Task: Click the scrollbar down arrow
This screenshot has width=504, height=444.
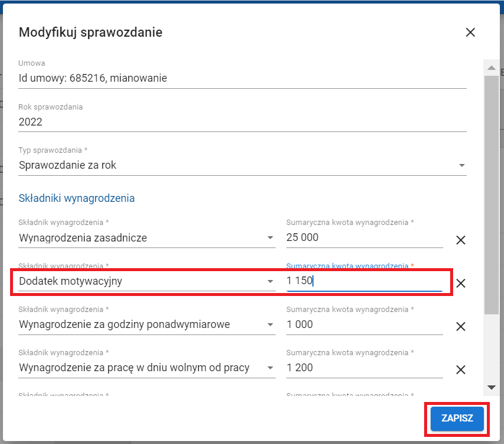Action: [x=491, y=387]
